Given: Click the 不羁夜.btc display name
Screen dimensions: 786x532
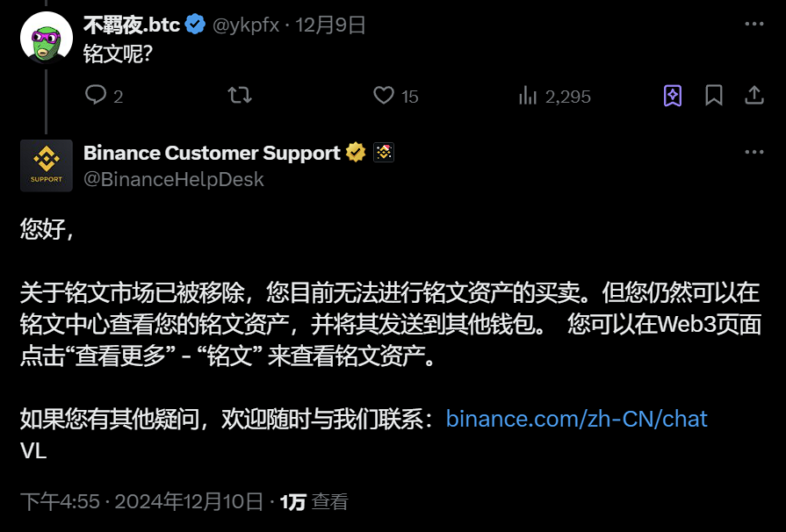Looking at the screenshot, I should [x=132, y=25].
